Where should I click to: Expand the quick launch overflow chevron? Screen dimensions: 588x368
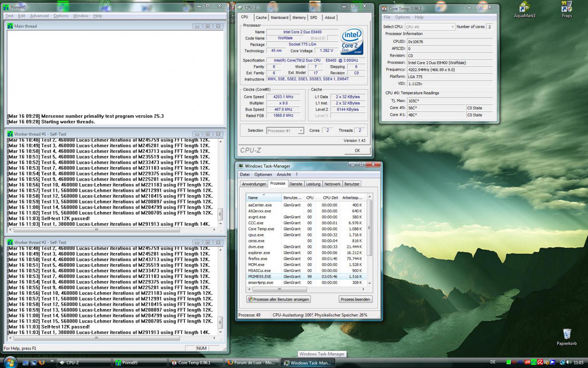(52, 361)
